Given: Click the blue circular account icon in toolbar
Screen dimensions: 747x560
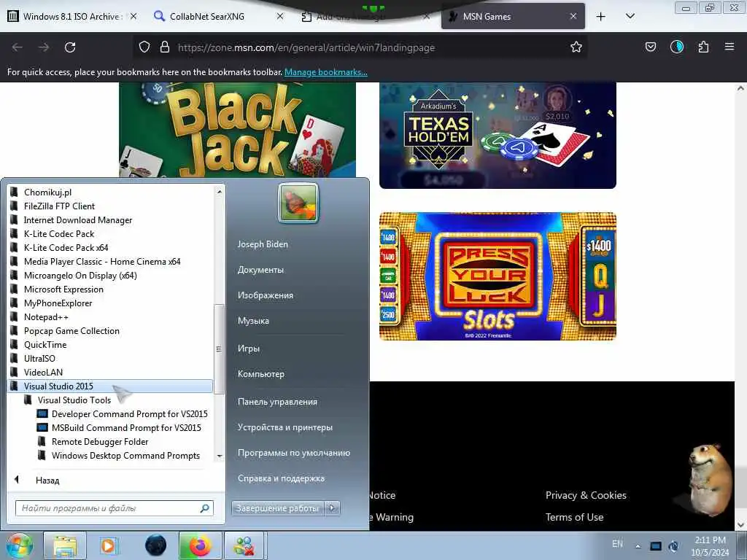Looking at the screenshot, I should (x=676, y=47).
